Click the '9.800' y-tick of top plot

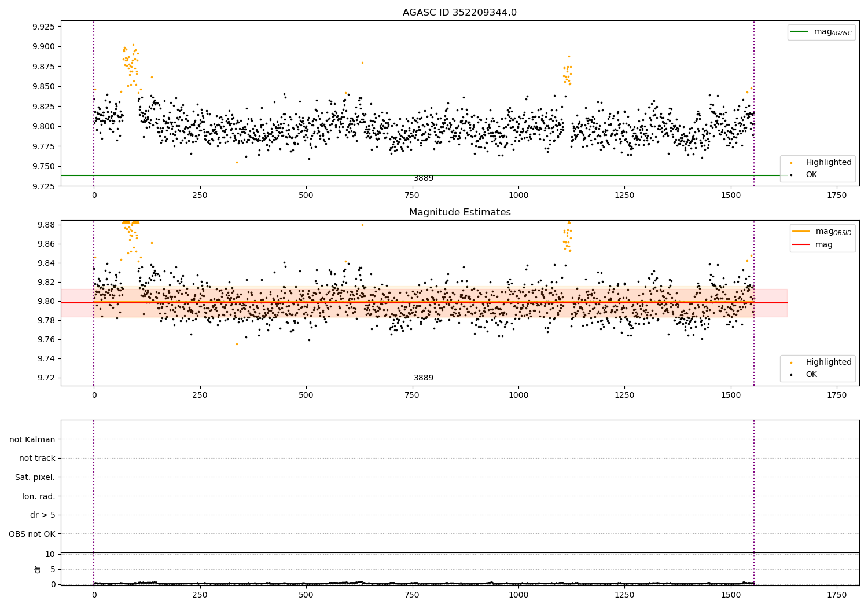(x=43, y=126)
